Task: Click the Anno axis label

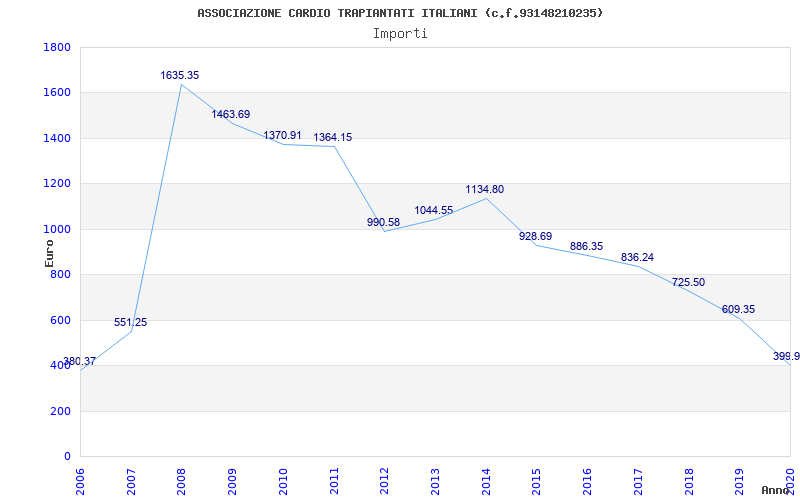Action: pos(775,490)
